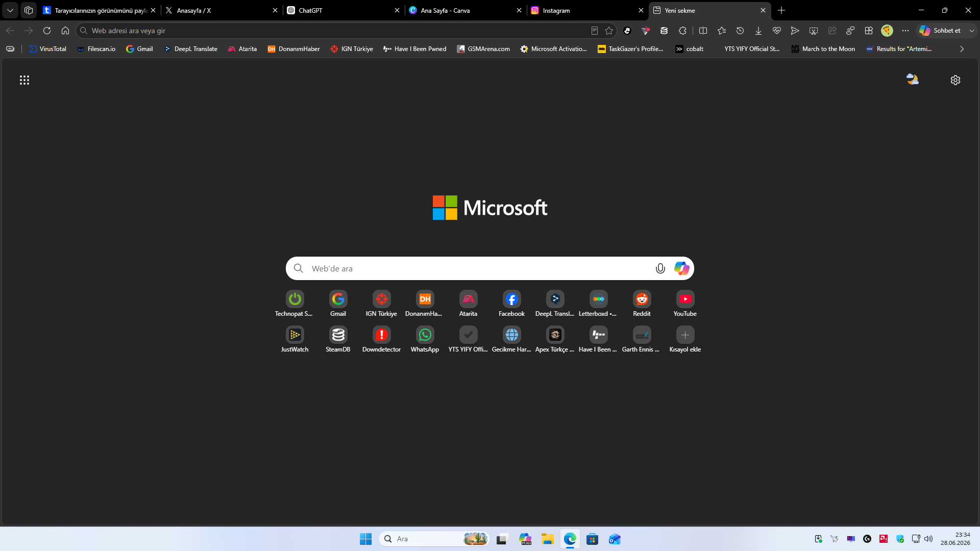Close the Instagram tab
This screenshot has width=980, height=551.
click(641, 10)
